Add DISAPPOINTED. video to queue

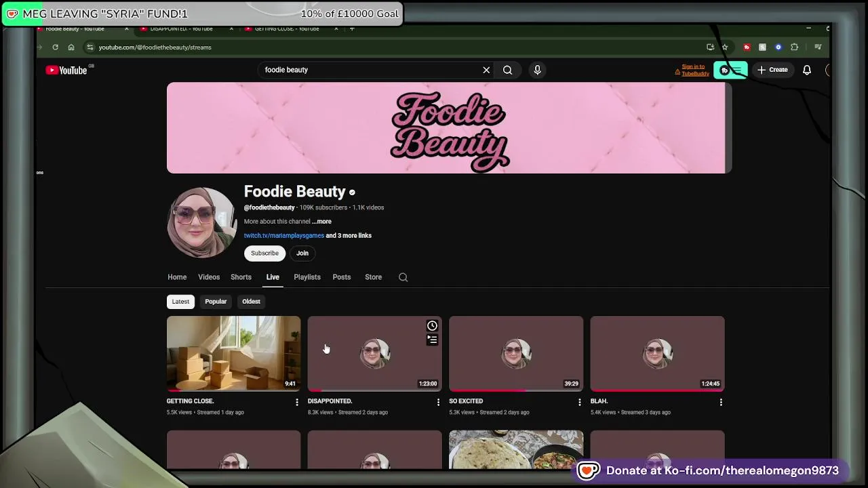click(432, 340)
